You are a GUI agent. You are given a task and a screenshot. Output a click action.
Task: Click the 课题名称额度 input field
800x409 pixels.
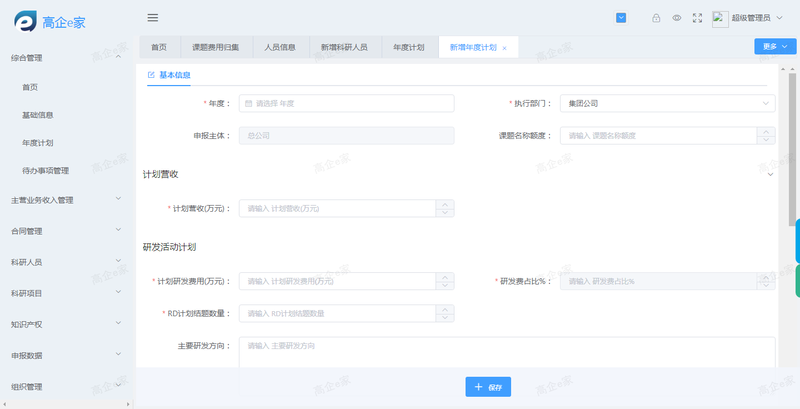click(667, 135)
